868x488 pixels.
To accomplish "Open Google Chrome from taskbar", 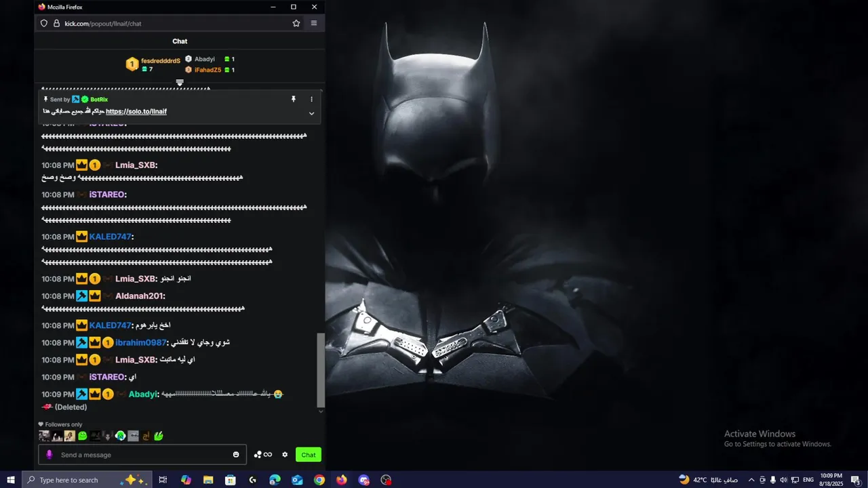I will (319, 480).
